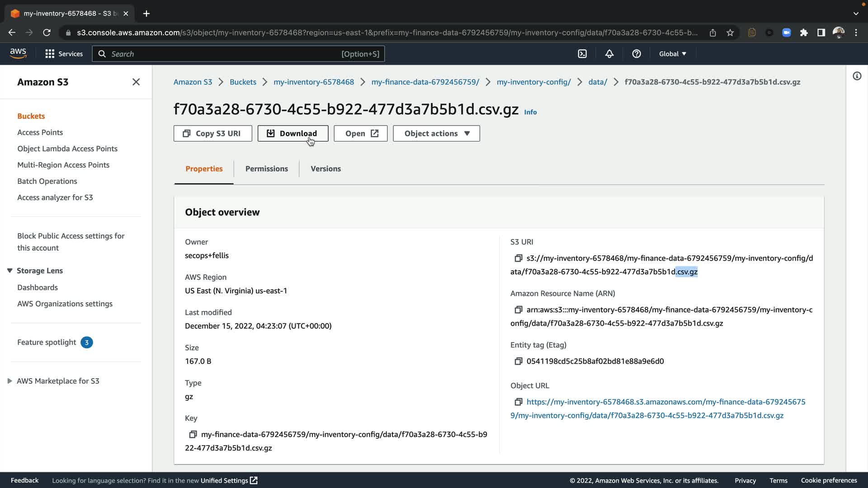Open AWS CloudShell icon in top bar
868x488 pixels.
pos(582,54)
